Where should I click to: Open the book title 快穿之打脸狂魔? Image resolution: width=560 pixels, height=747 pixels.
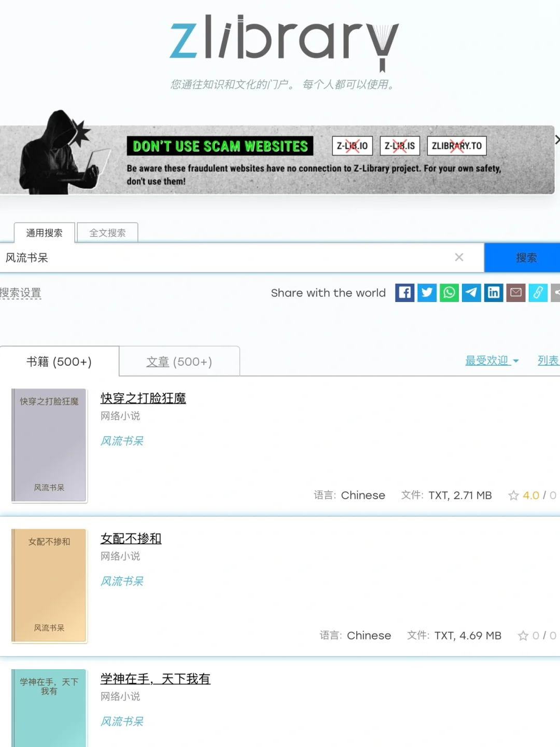point(143,398)
